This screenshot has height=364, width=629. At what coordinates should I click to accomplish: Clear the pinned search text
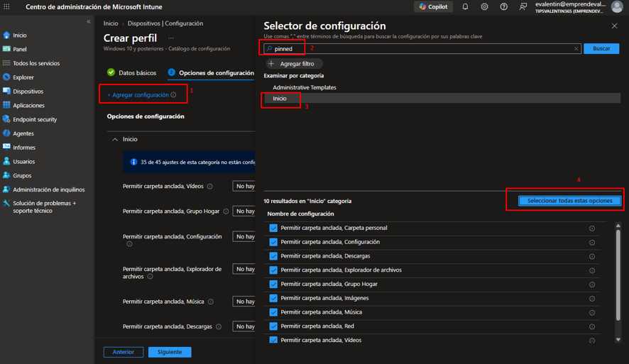(x=576, y=48)
